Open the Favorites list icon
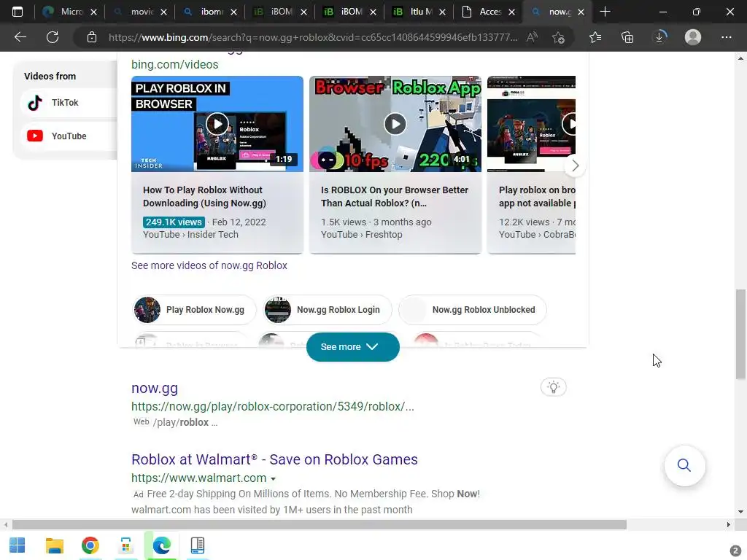This screenshot has height=560, width=747. point(595,37)
